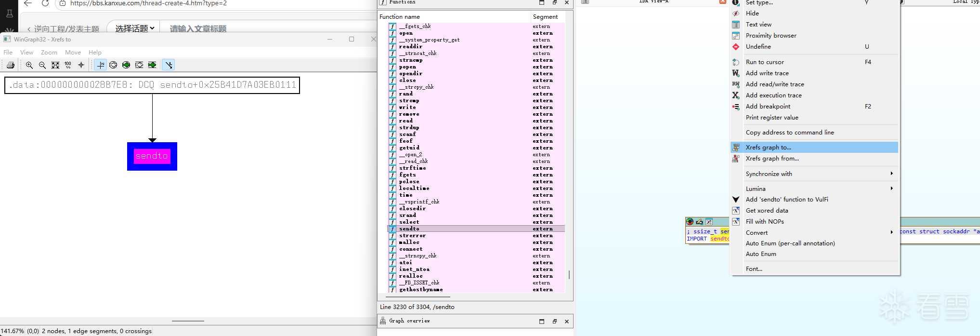
Task: Choose Print register value
Action: (x=815, y=118)
